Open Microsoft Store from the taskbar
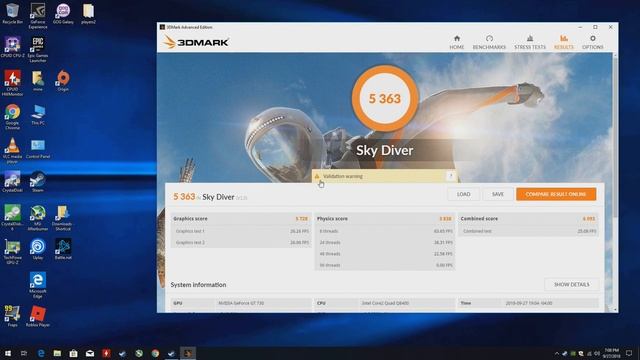Screen dimensions: 640x360 pos(73,353)
